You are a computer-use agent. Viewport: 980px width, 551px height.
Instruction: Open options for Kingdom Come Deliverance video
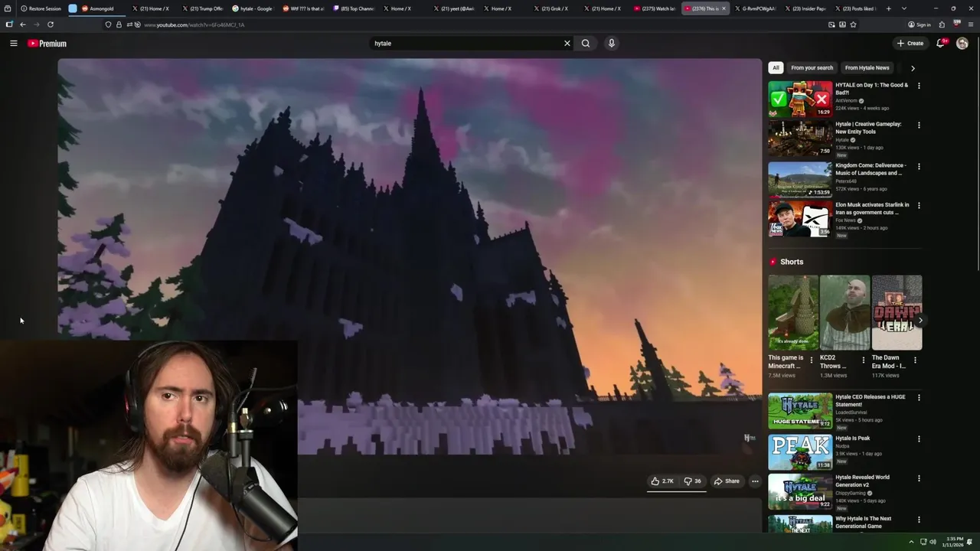pos(919,166)
